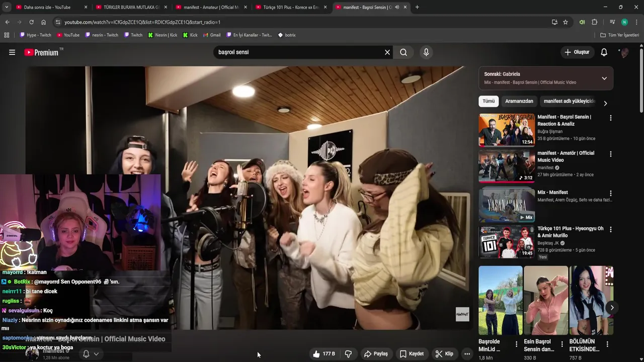Viewport: 644px width, 362px height.
Task: Switch to Türkçe 101 Plus tab
Action: 291,7
